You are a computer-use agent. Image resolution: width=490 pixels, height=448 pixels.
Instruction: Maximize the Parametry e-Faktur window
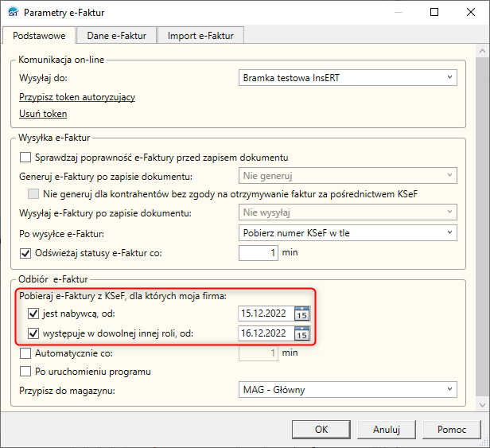[434, 13]
